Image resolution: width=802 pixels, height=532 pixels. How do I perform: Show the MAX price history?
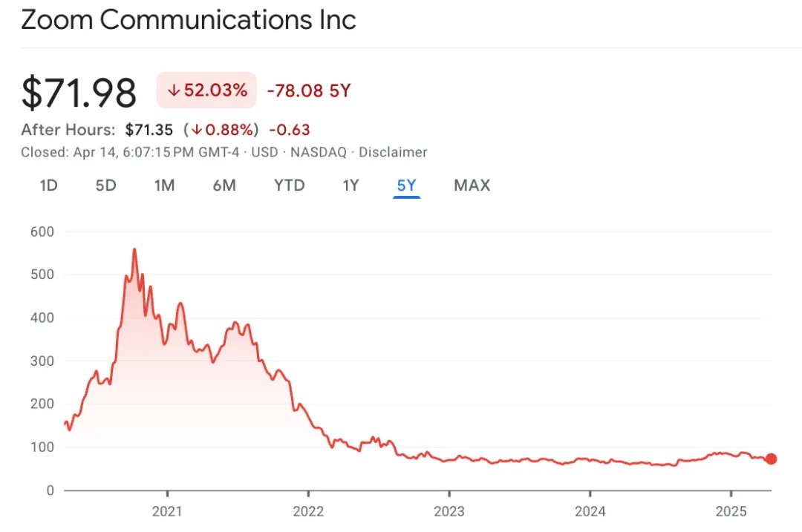tap(472, 185)
